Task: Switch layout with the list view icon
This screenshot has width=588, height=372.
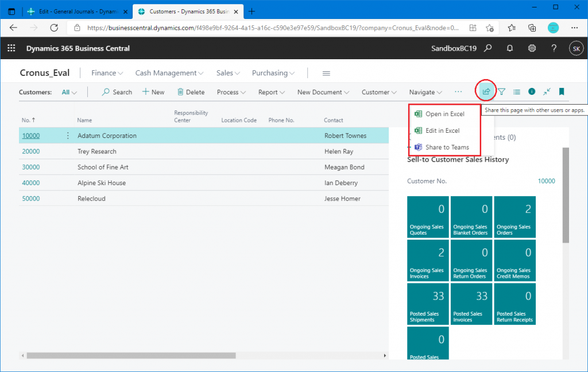Action: 517,91
